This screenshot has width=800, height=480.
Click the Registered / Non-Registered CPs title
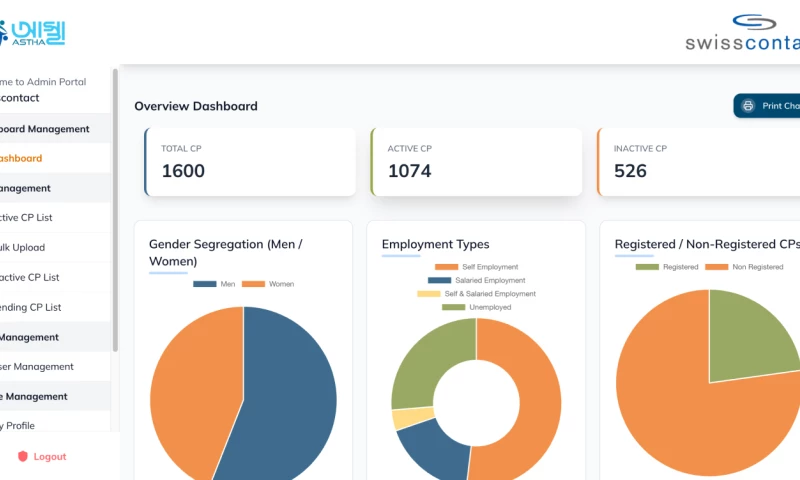(x=707, y=244)
